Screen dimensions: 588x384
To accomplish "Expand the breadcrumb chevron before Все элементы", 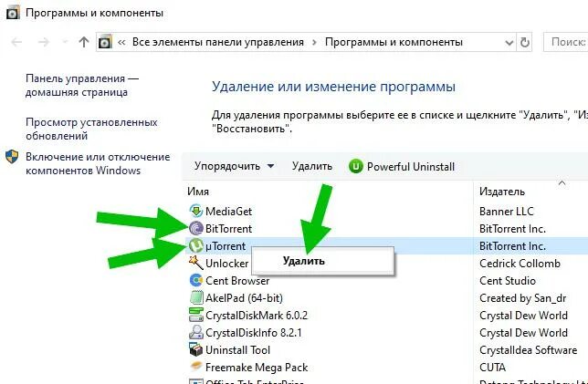I will click(121, 42).
